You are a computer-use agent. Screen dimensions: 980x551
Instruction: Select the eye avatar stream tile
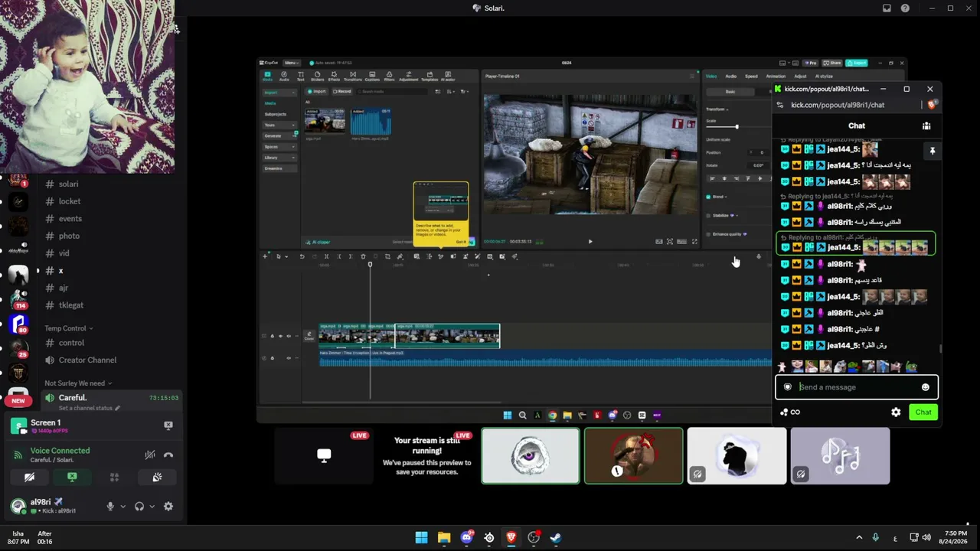point(531,456)
